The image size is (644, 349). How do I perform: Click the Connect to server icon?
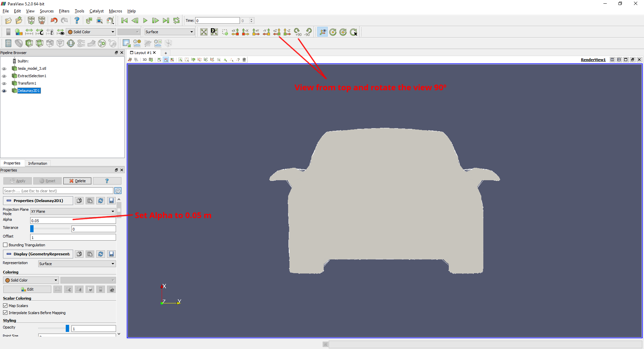coord(31,21)
